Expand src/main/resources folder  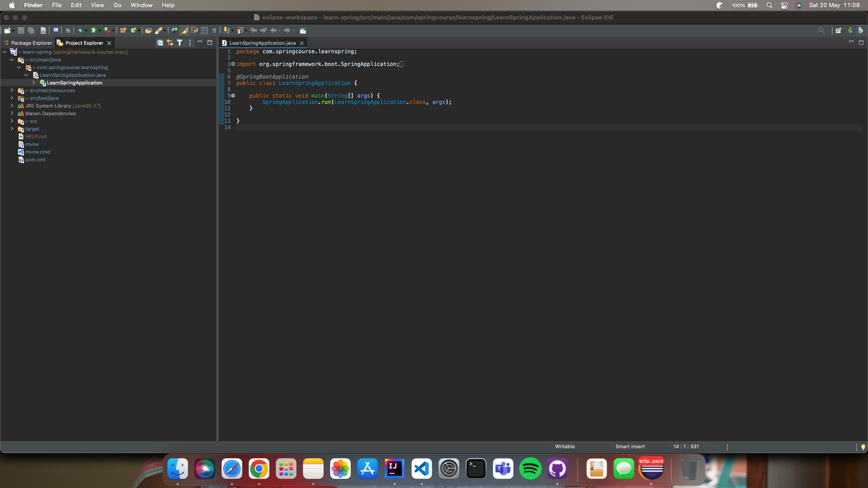[x=12, y=90]
